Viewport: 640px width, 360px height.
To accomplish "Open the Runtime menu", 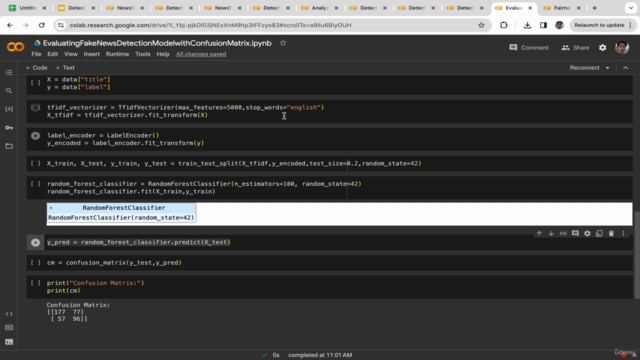I will tap(117, 54).
